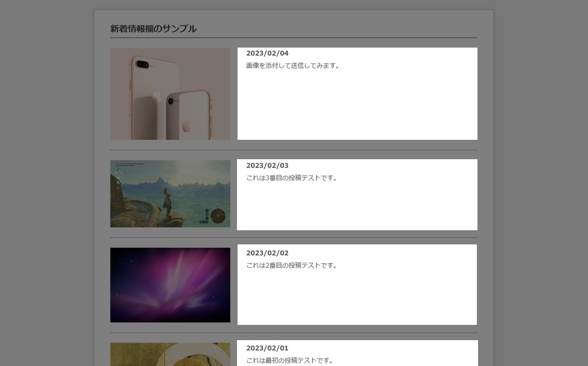The height and width of the screenshot is (366, 588).
Task: Click the thumbnail beside the 2023/02/01 post
Action: coord(171,354)
